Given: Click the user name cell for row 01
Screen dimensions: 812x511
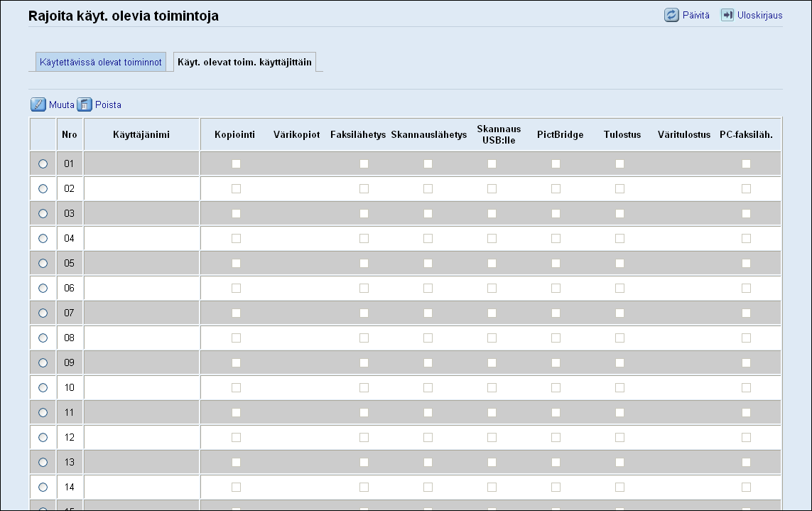Looking at the screenshot, I should tap(141, 163).
